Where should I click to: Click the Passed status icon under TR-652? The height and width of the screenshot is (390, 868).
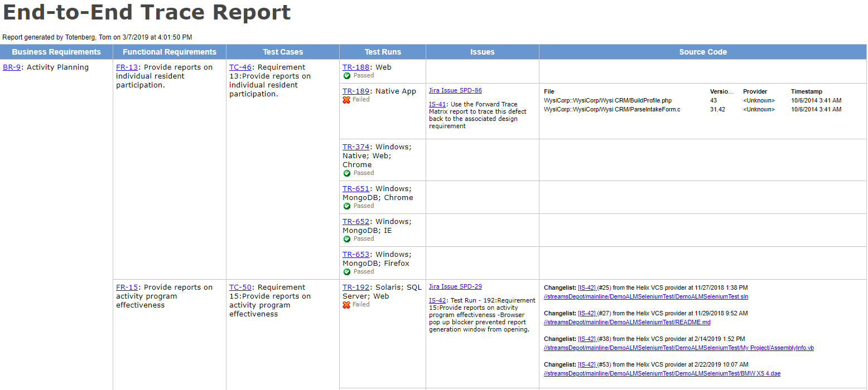click(x=347, y=238)
